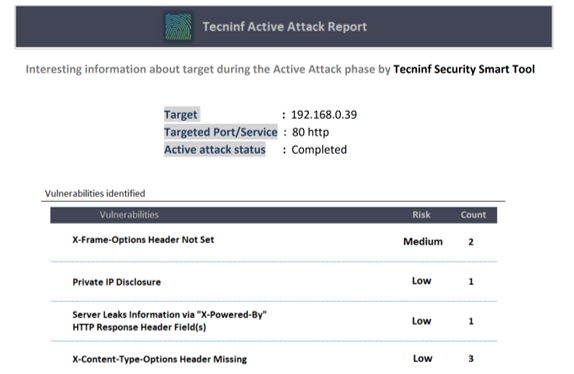Click the Medium risk rating
Viewport: 574px width, 374px height.
[423, 242]
